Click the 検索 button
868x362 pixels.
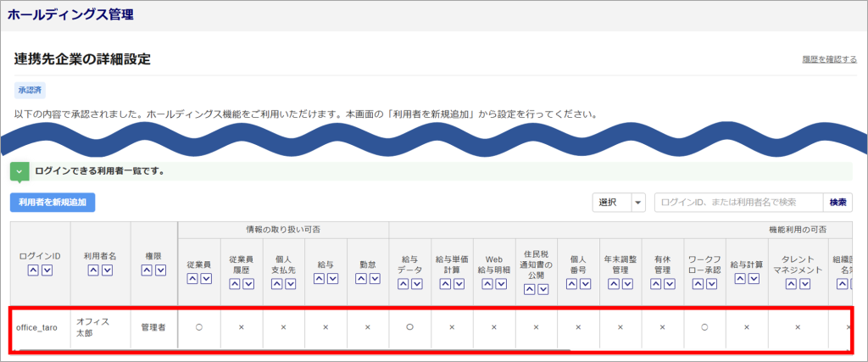coord(837,203)
